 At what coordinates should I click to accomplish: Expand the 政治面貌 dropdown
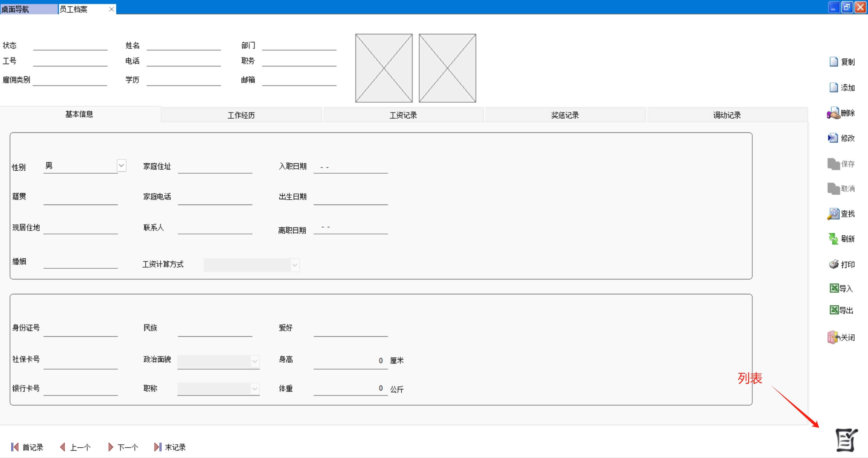(255, 361)
